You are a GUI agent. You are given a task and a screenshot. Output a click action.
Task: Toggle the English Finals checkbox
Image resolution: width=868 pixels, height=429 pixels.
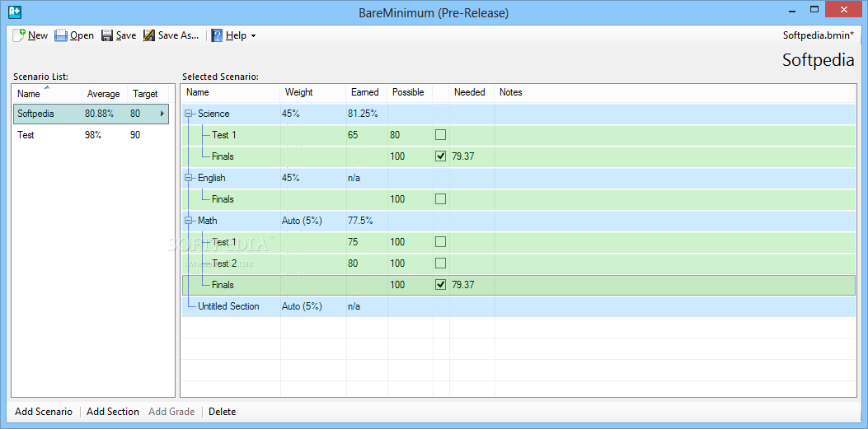coord(441,198)
